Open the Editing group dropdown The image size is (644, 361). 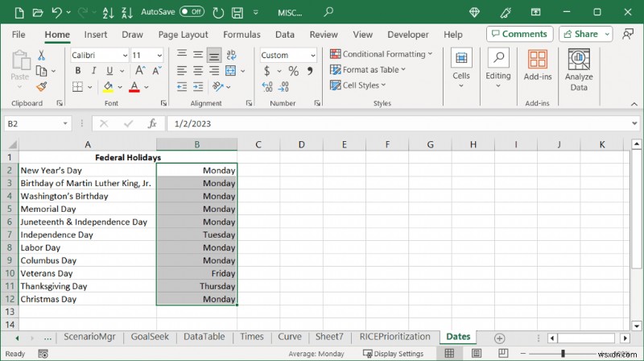coord(498,68)
